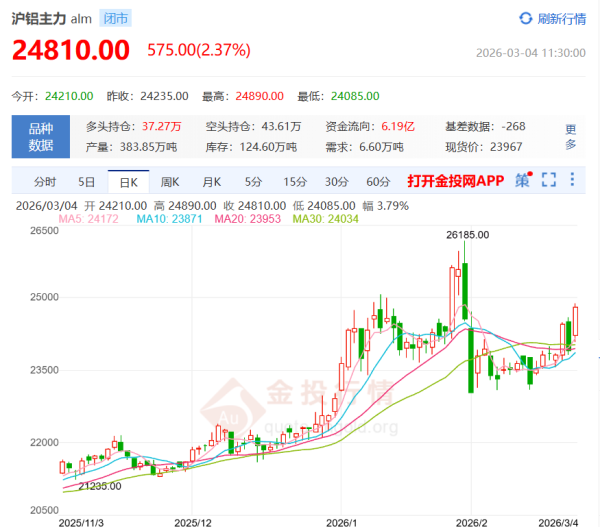
Task: Click the MA5: 24172 legend label
Action: [88, 219]
